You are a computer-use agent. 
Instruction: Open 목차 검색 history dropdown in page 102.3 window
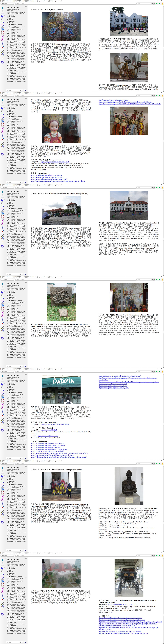[x=23, y=182]
